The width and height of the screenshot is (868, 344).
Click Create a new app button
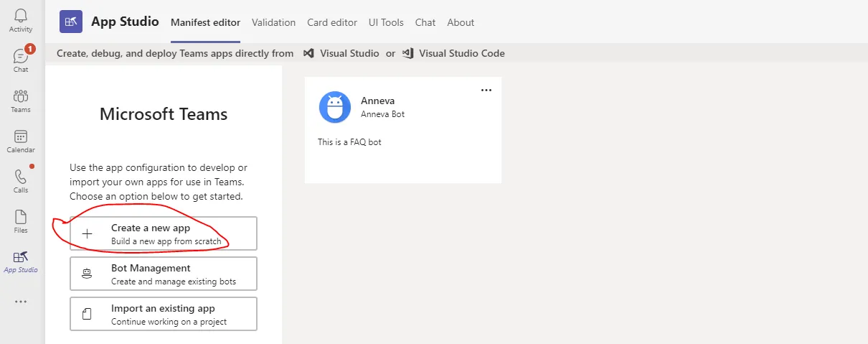coord(164,233)
